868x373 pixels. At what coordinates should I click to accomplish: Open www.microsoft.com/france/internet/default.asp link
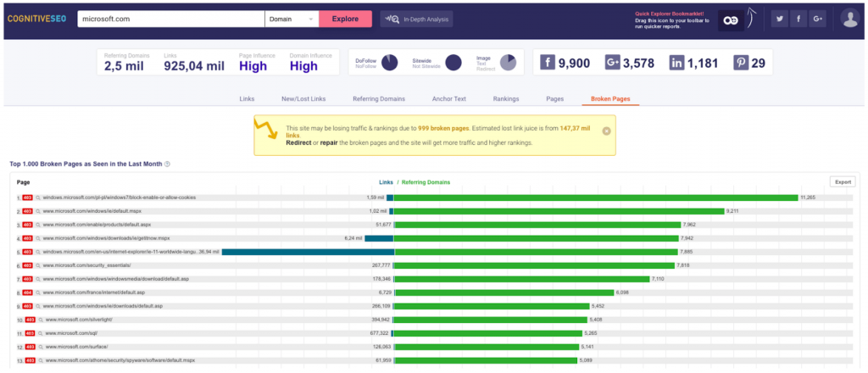pyautogui.click(x=93, y=292)
